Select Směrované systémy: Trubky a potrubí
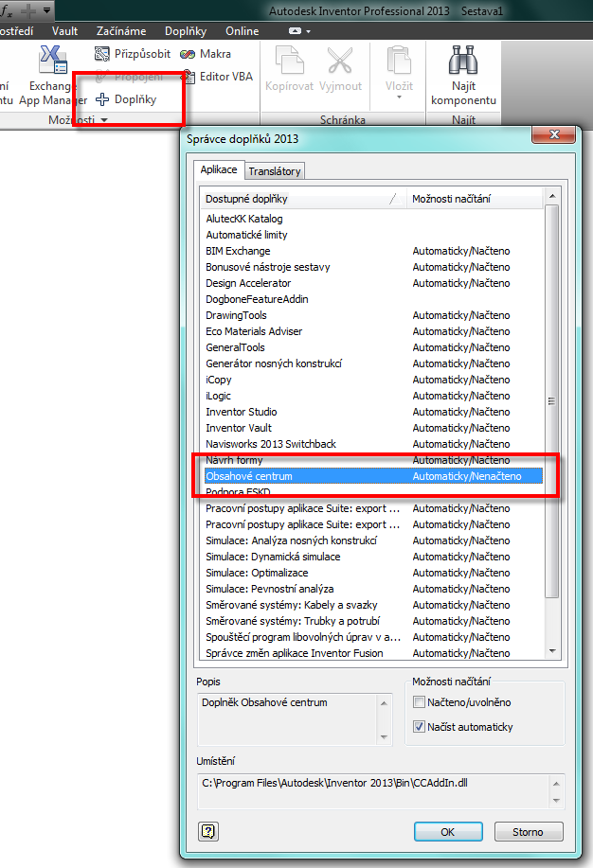The height and width of the screenshot is (868, 593). pyautogui.click(x=372, y=621)
